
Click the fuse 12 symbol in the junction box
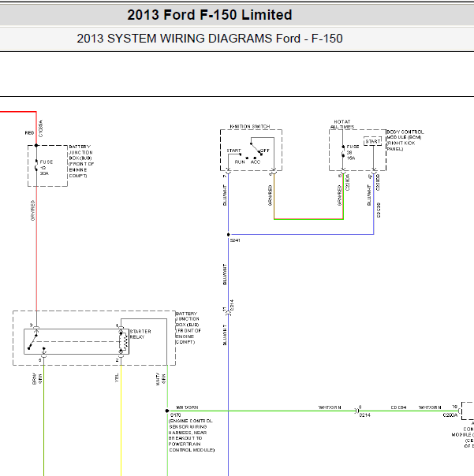[36, 165]
